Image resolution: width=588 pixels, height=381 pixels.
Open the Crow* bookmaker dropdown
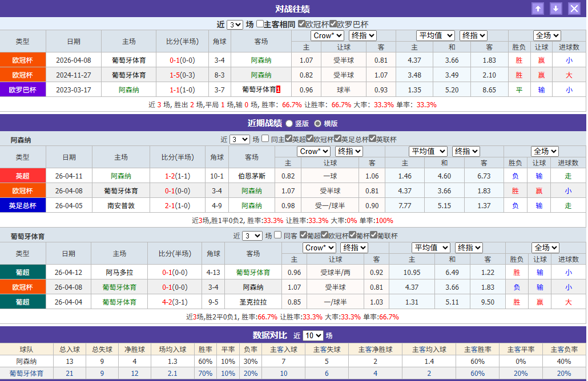[x=327, y=35]
